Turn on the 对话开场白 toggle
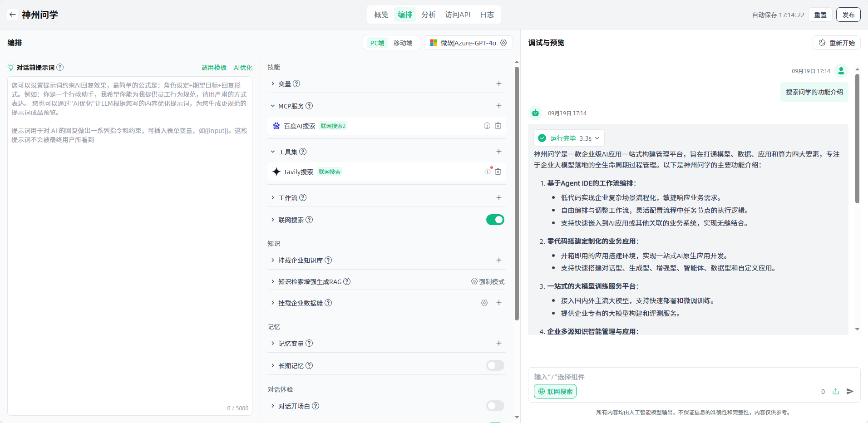Viewport: 868px width, 423px height. pos(495,406)
